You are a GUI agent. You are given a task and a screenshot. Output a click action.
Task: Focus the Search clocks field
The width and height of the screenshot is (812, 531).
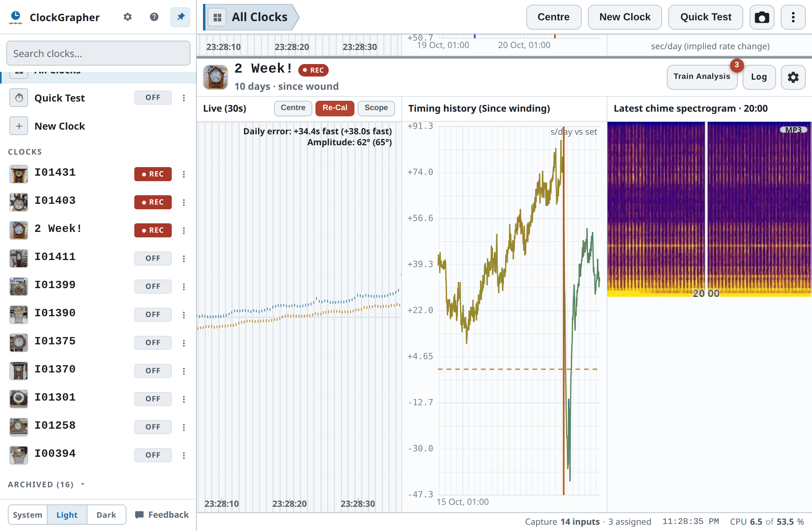pos(98,53)
